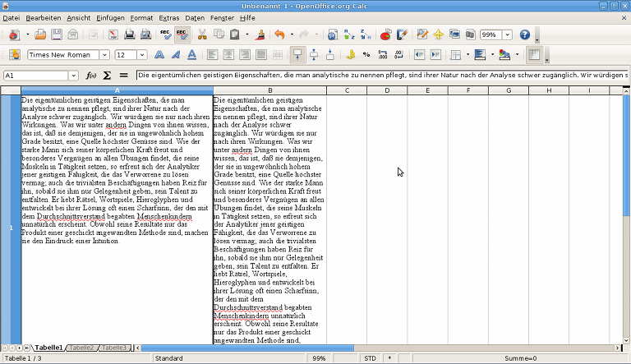Insert a chart using the chart icon
This screenshot has width=631, height=364.
click(385, 35)
